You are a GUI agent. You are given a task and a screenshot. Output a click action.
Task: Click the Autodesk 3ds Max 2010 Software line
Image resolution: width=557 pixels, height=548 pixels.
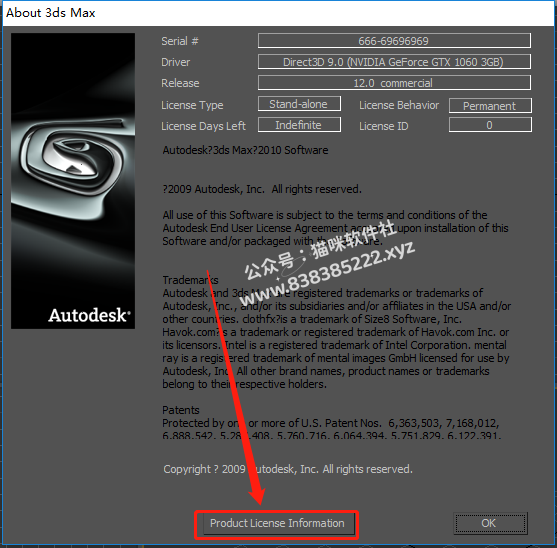point(245,150)
